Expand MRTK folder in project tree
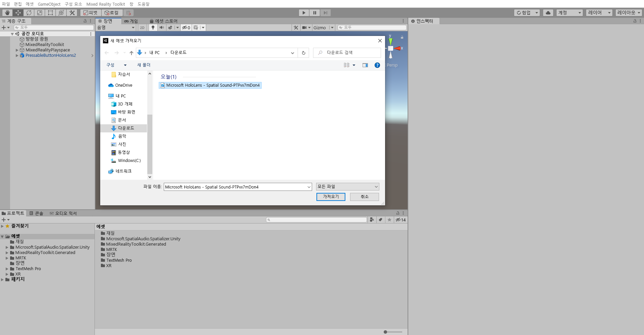The image size is (644, 335). tap(7, 258)
